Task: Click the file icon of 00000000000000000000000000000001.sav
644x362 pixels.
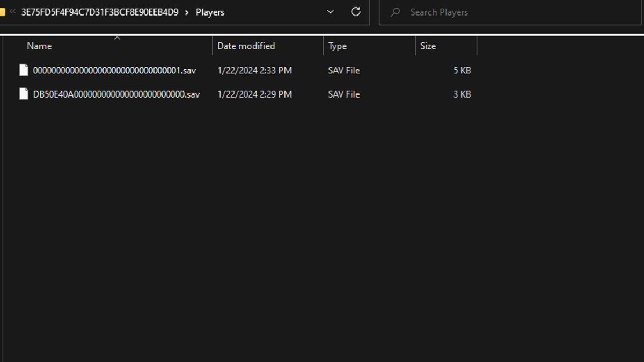Action: [x=24, y=70]
